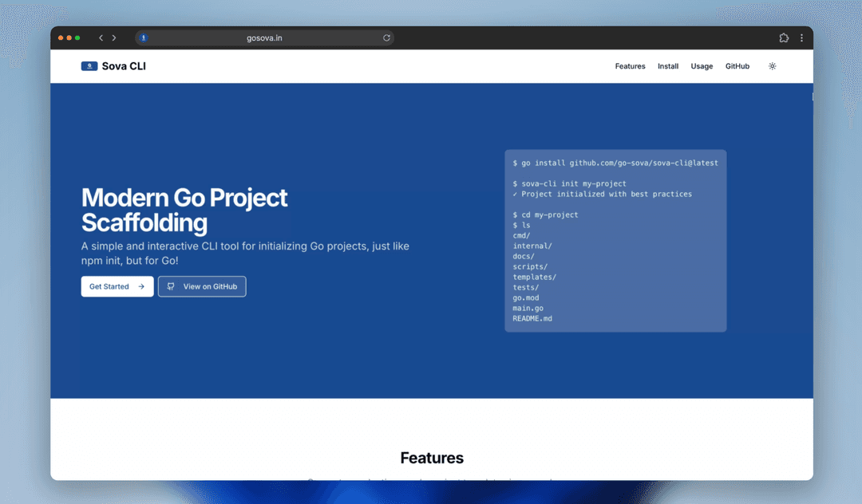Open the Features nav link
The height and width of the screenshot is (504, 862).
630,66
